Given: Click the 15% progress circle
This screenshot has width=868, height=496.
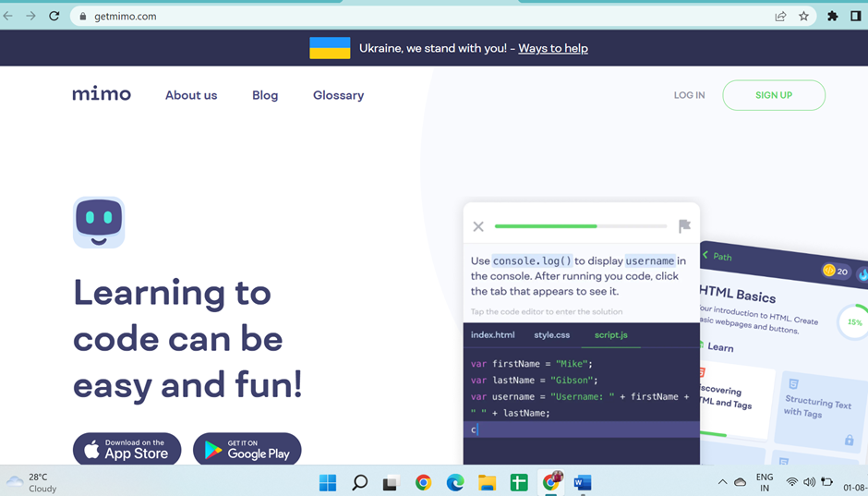Looking at the screenshot, I should pyautogui.click(x=853, y=321).
